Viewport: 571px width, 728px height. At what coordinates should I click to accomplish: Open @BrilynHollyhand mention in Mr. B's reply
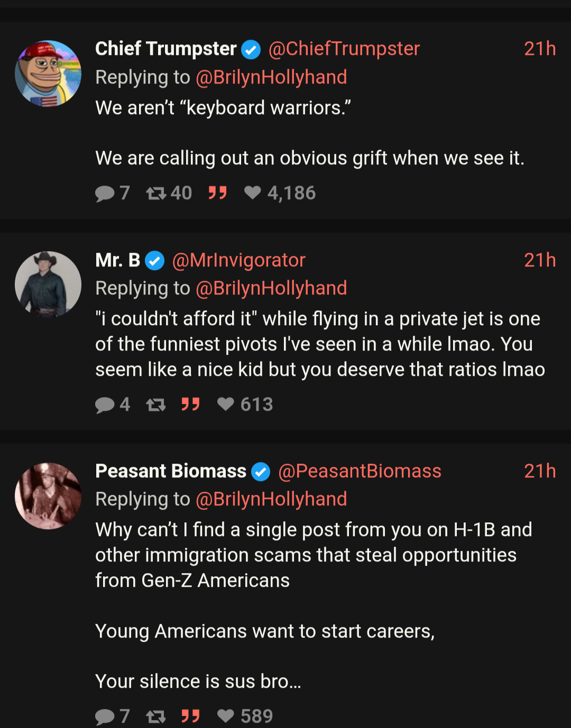point(271,288)
